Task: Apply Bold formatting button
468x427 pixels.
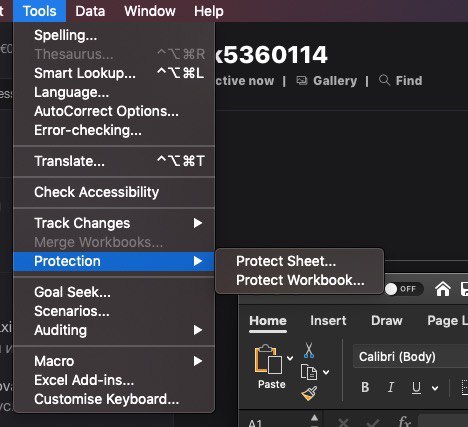Action: (x=365, y=387)
